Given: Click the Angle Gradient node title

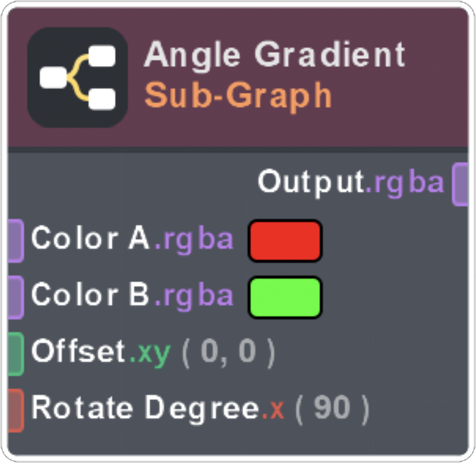Looking at the screenshot, I should (x=275, y=54).
